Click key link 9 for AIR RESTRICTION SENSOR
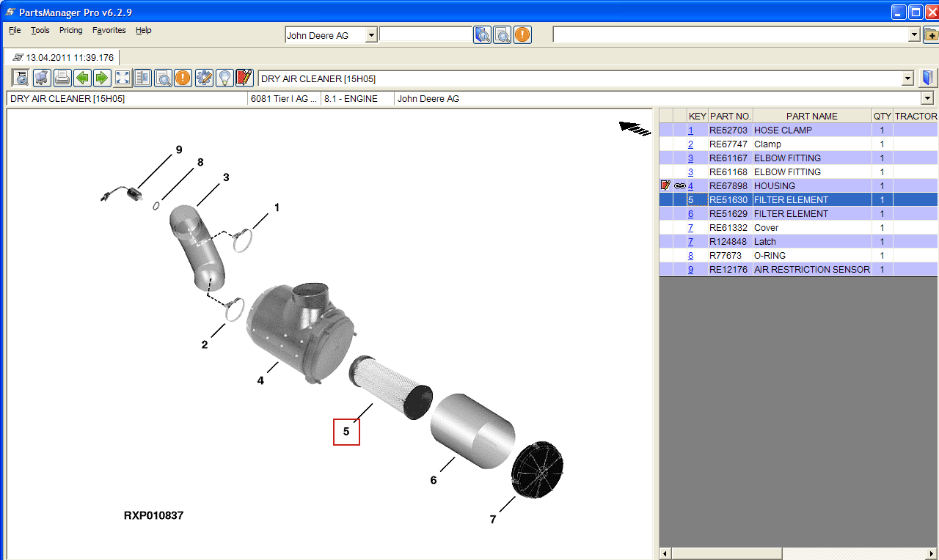This screenshot has width=939, height=560. 690,270
